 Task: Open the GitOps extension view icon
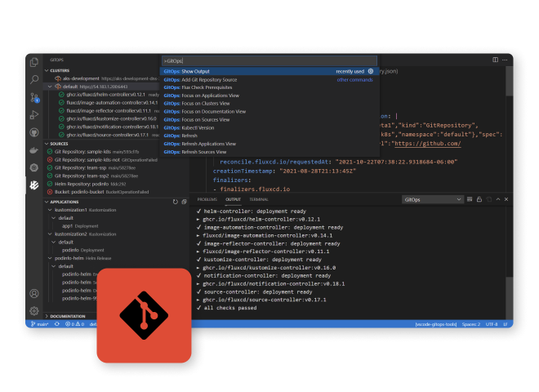click(x=34, y=185)
